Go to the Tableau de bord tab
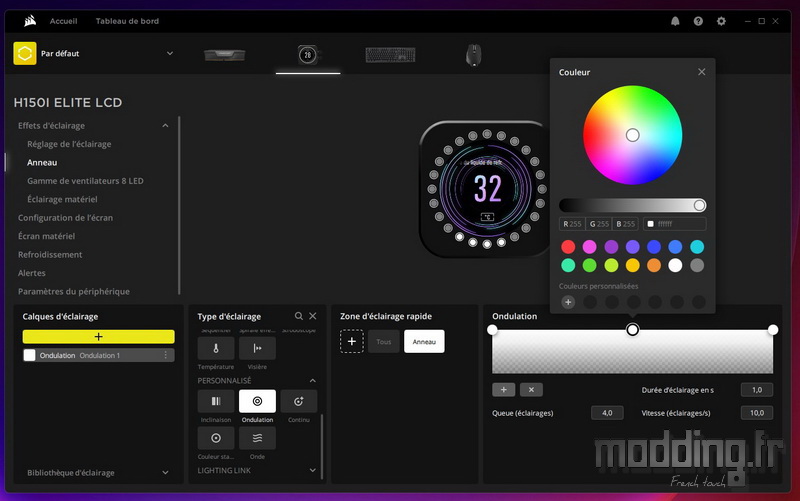The width and height of the screenshot is (800, 501). 127,21
